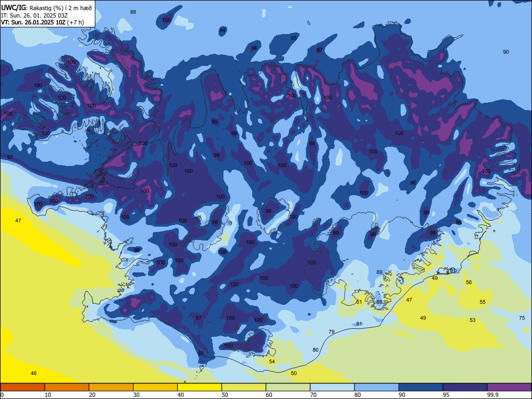
Task: Click the dark orange 0–10 legend swatch
Action: pyautogui.click(x=22, y=387)
